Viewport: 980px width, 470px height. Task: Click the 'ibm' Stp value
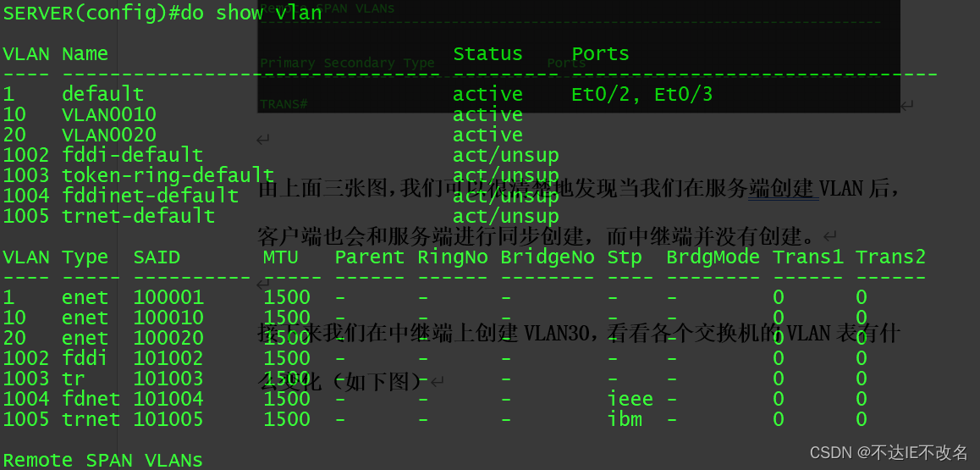(625, 418)
